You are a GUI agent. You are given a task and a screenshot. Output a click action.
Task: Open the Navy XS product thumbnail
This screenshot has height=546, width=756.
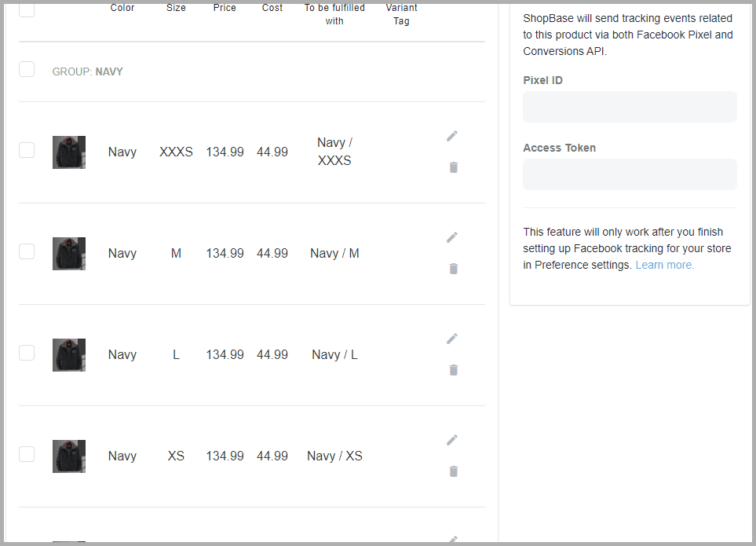pyautogui.click(x=69, y=456)
